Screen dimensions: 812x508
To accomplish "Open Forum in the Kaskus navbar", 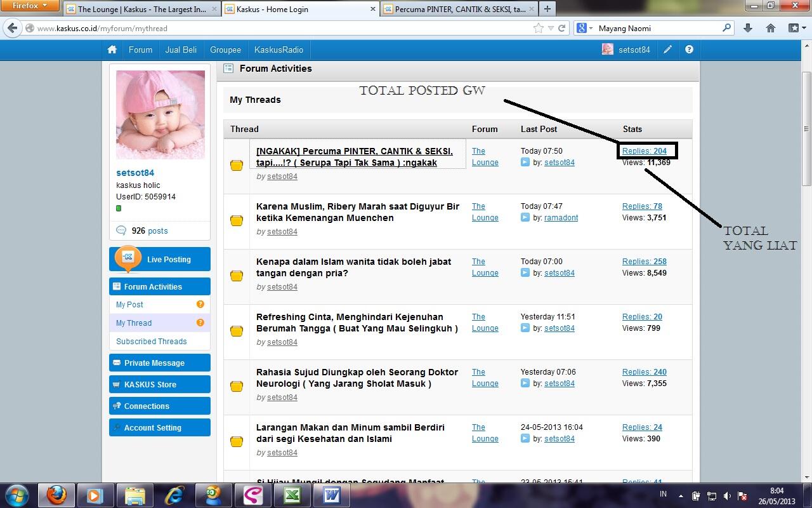I will 140,50.
